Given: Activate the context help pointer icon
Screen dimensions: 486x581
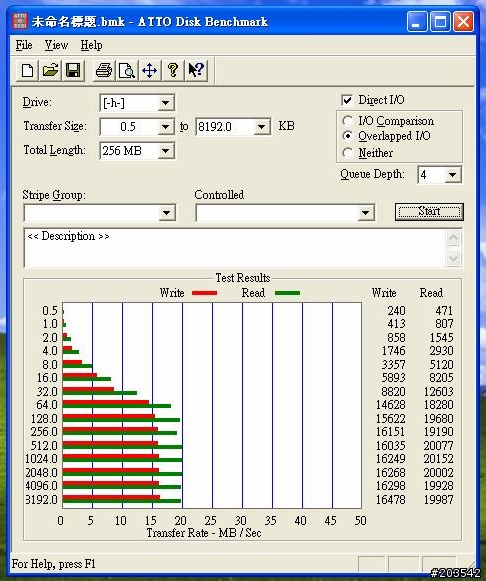Looking at the screenshot, I should [x=196, y=70].
